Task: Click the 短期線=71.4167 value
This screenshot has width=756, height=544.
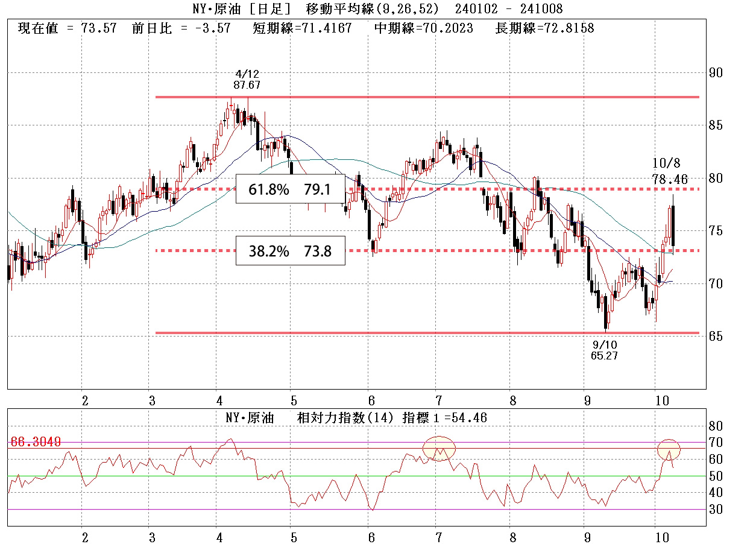Action: (303, 28)
